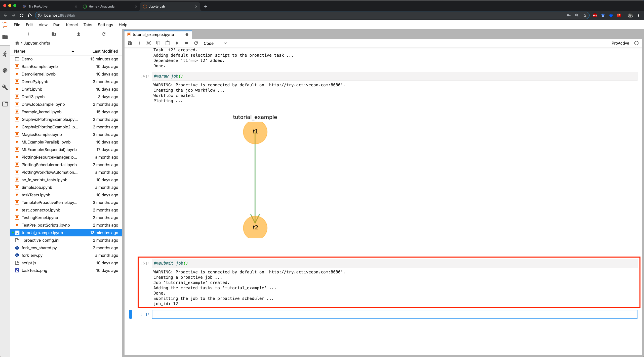Go to the home directory folder icon
Image resolution: width=644 pixels, height=357 pixels.
tap(17, 43)
